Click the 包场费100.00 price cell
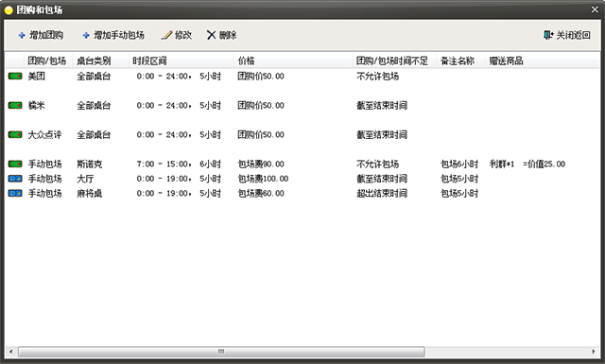 [x=263, y=179]
